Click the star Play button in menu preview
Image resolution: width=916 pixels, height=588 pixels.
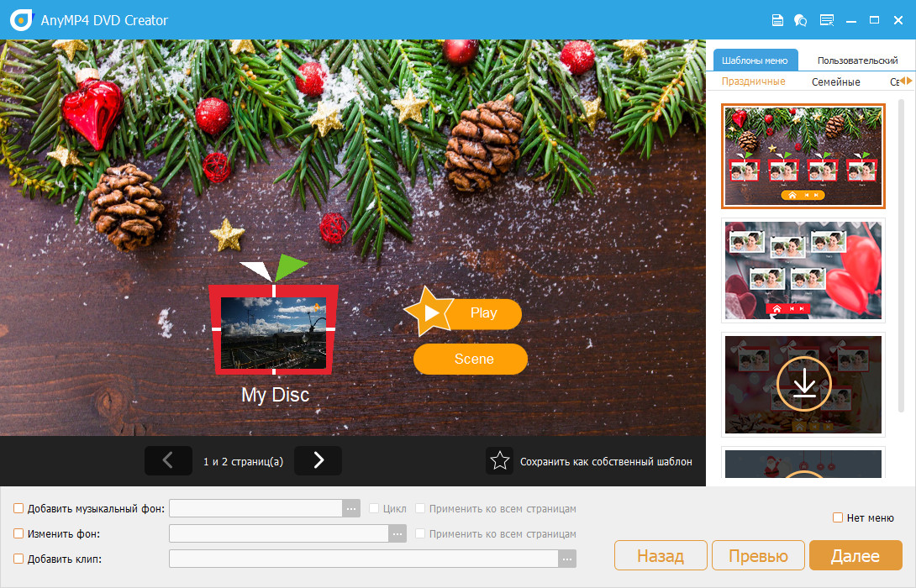[x=463, y=312]
